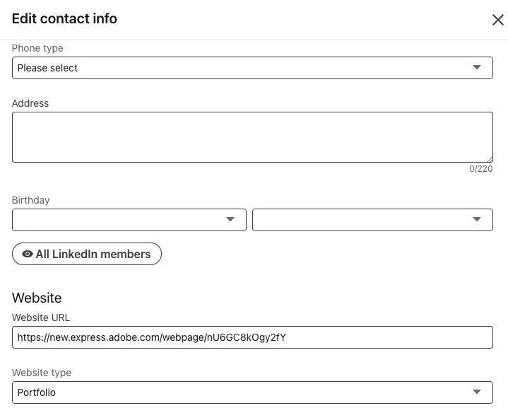Open the Birthday day dropdown
508x420 pixels.
(360, 220)
